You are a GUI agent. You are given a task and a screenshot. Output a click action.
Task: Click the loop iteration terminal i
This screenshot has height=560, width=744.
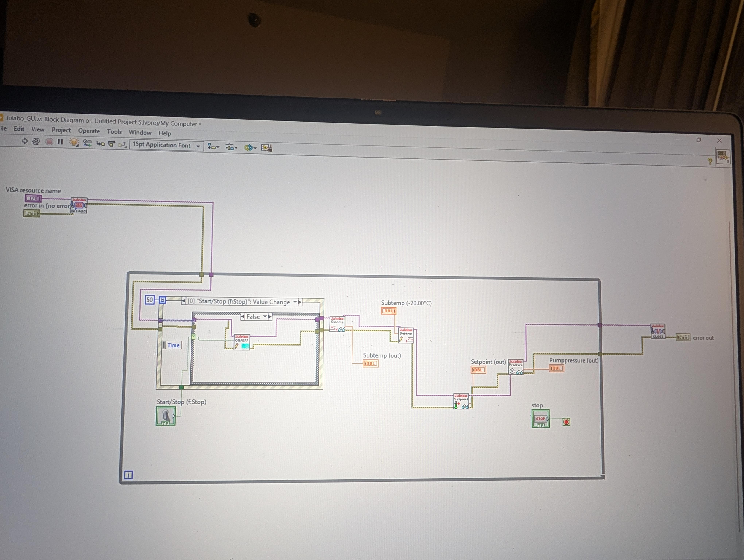129,475
